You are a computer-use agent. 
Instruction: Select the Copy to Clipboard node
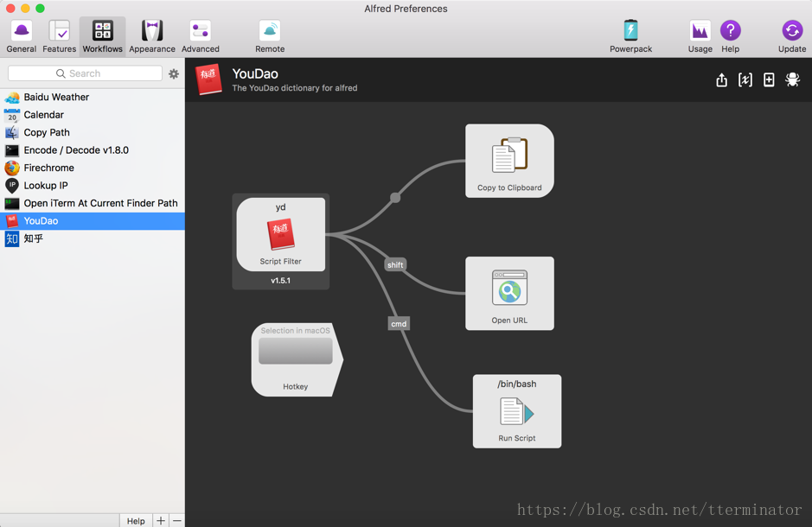(x=509, y=161)
